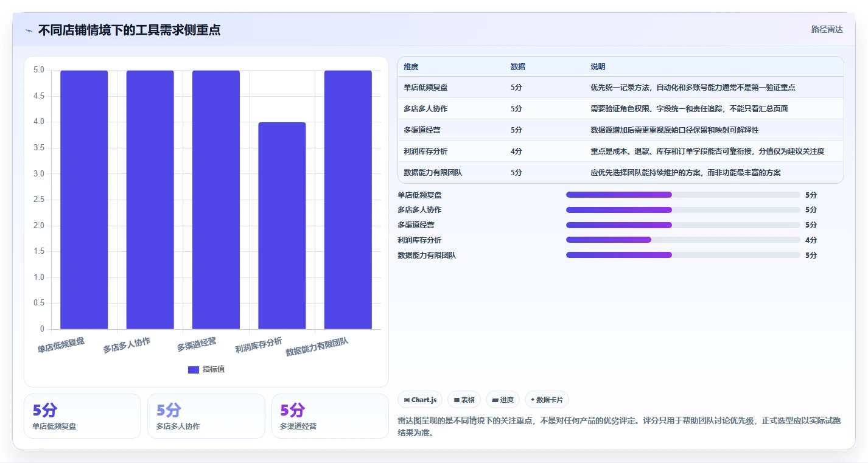868x463 pixels.
Task: Click the 利润库存分析 progress bar
Action: pyautogui.click(x=683, y=240)
